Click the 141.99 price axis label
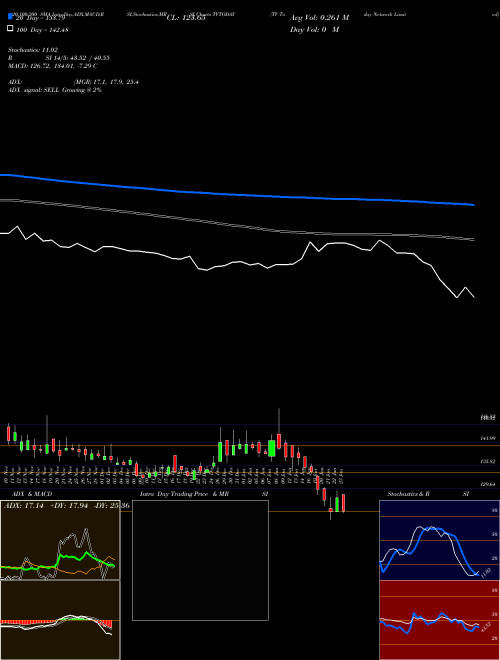This screenshot has height=660, width=500. [488, 438]
